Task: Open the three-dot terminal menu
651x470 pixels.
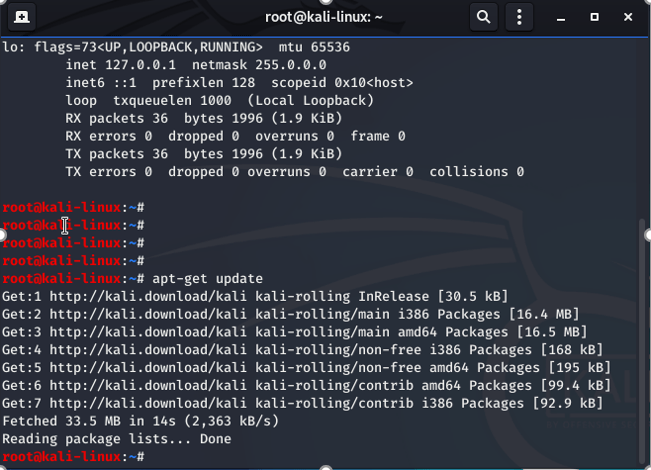Action: (x=519, y=17)
